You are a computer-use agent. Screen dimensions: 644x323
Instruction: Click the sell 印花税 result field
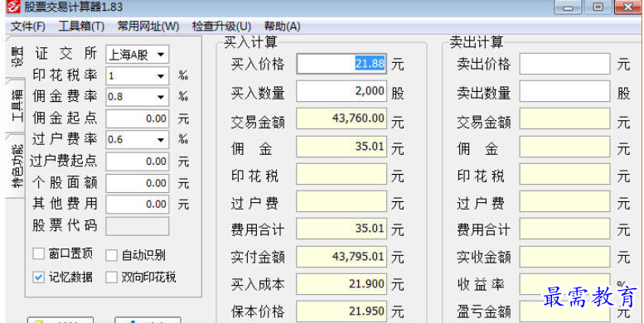point(564,174)
